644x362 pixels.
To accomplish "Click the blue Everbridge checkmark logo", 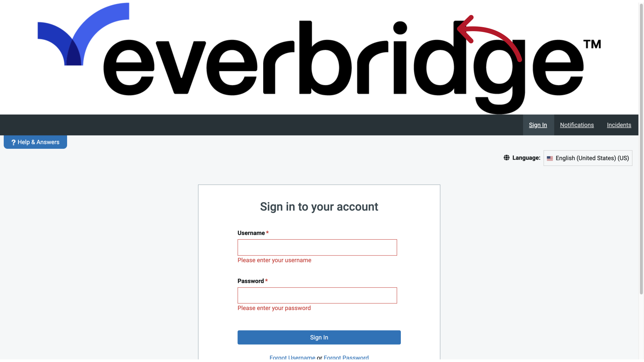I will pos(83,34).
